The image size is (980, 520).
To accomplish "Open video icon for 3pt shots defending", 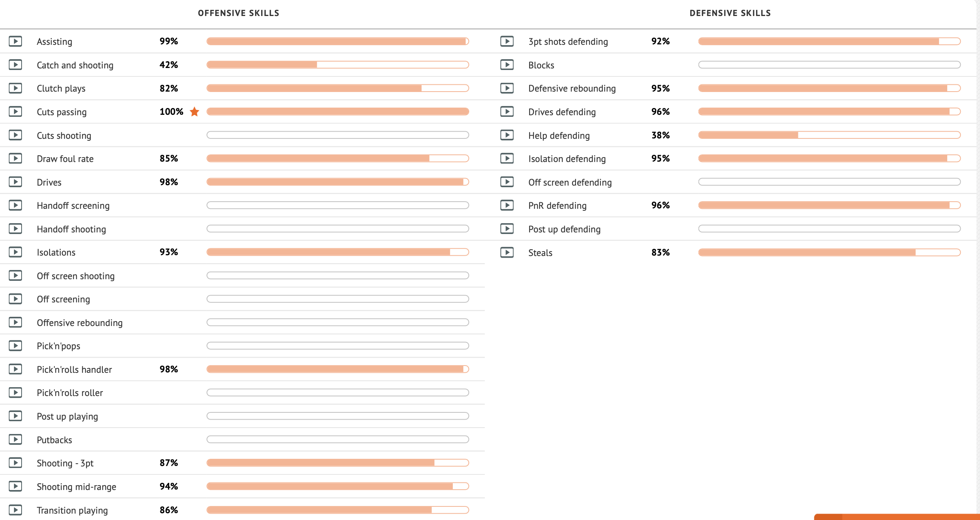I will point(507,41).
